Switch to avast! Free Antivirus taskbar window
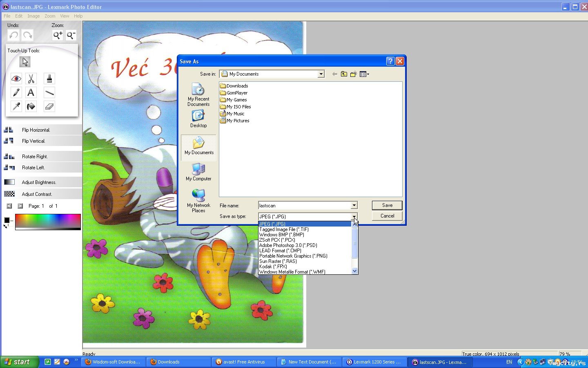This screenshot has height=368, width=588. (x=244, y=362)
